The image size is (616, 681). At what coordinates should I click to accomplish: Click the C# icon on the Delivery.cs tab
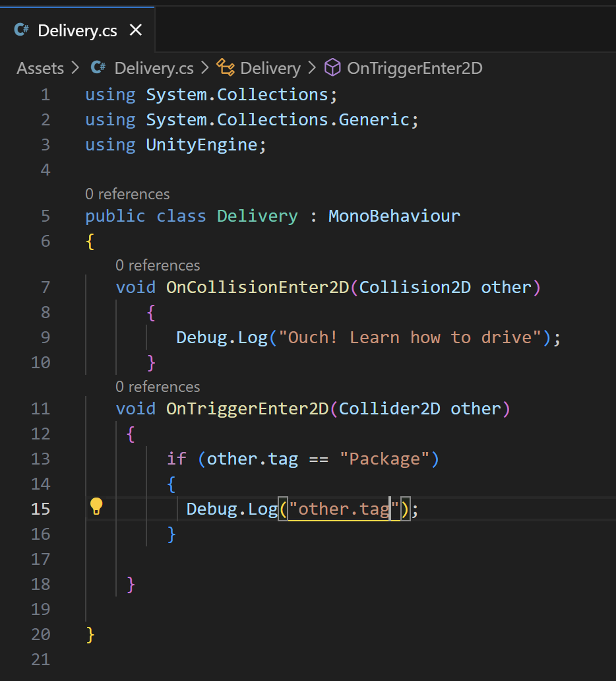click(x=20, y=30)
